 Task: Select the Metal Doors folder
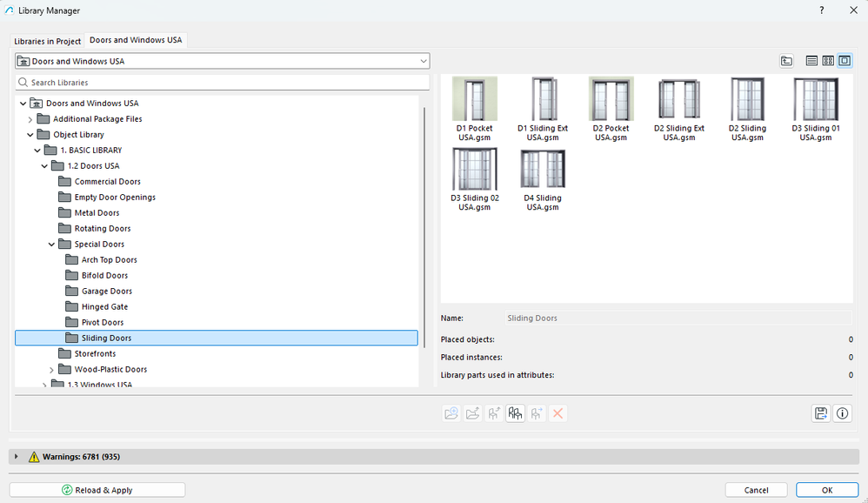coord(97,212)
